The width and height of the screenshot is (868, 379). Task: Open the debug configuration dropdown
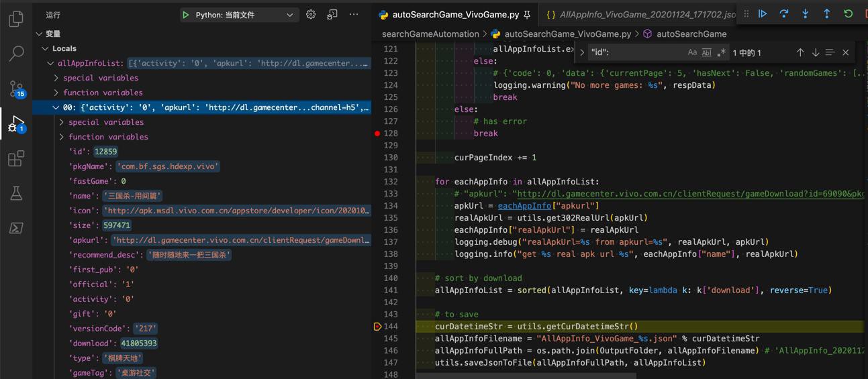coord(289,15)
